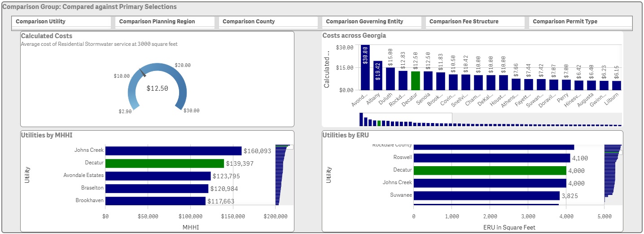Click the $123,795 value label
This screenshot has height=234, width=644.
[226, 176]
